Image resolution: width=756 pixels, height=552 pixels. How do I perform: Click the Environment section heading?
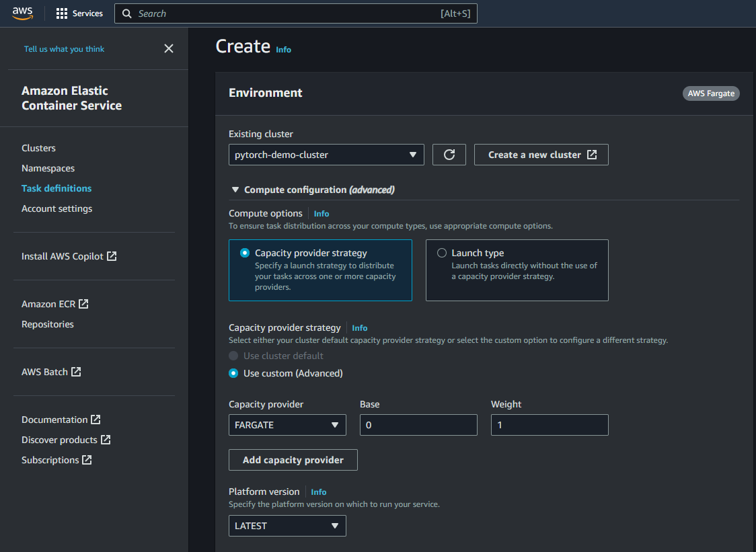(266, 93)
